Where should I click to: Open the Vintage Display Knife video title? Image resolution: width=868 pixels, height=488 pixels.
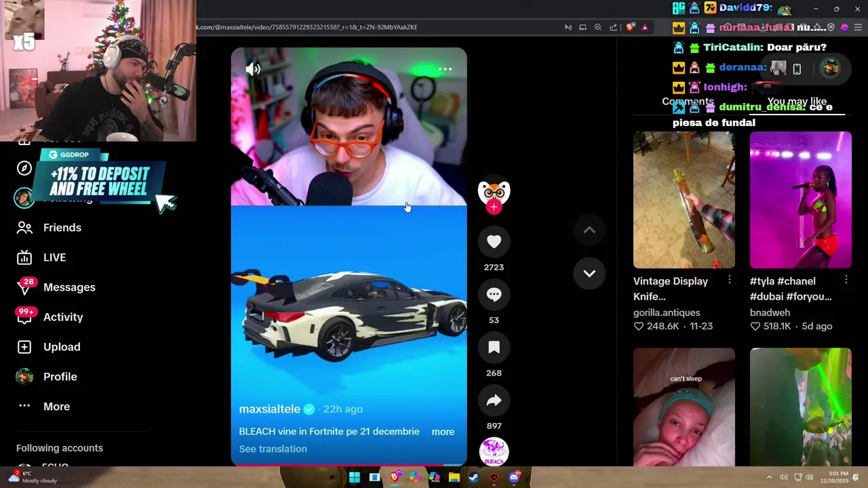(x=671, y=289)
